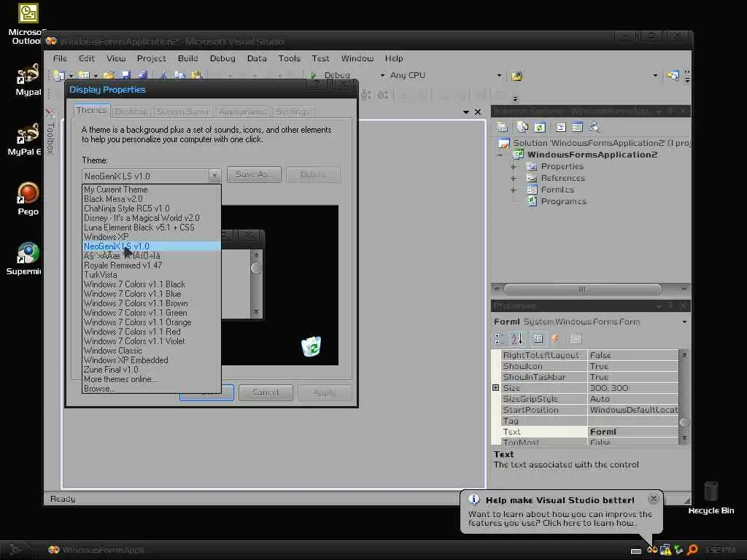Click the Solution Explorer Properties icon
Viewport: 747px width, 560px height.
coord(502,127)
